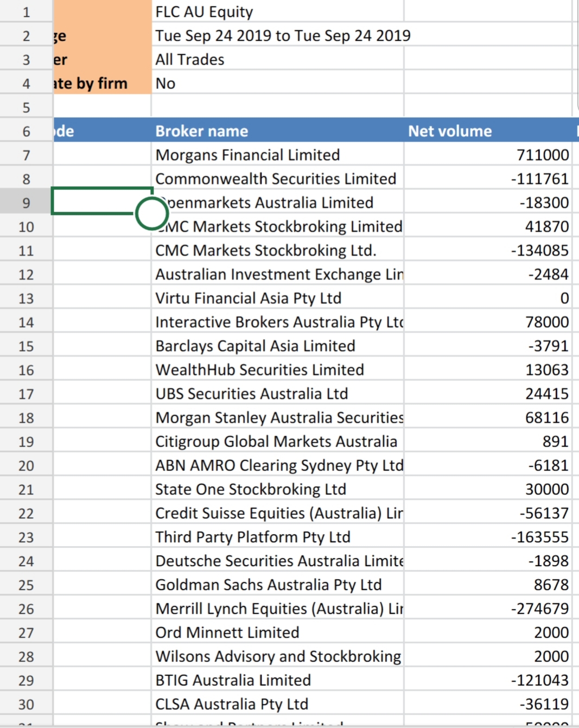Click the 711000 net volume cell
The height and width of the screenshot is (728, 579).
(488, 155)
